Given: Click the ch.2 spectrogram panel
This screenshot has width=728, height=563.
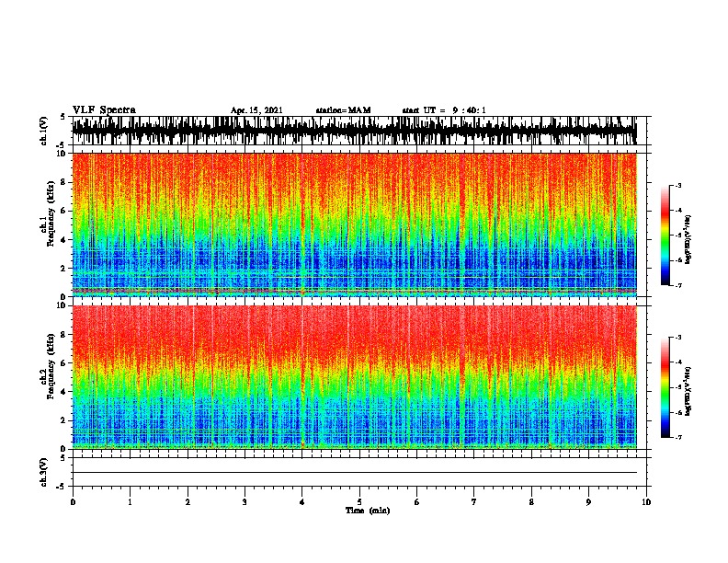Looking at the screenshot, I should [x=354, y=377].
